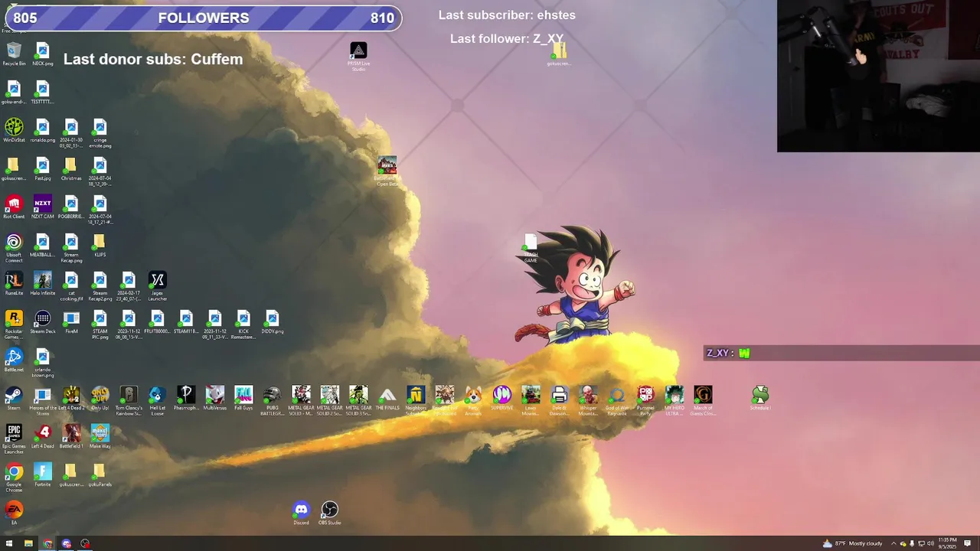
Task: Launch the Whisper Mountain game icon
Action: tap(588, 401)
